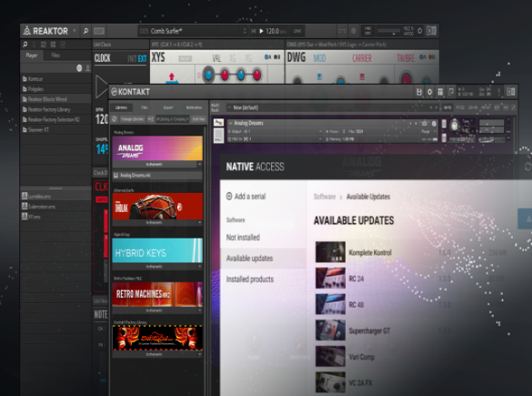Click the Kontakt logo icon

pos(114,92)
